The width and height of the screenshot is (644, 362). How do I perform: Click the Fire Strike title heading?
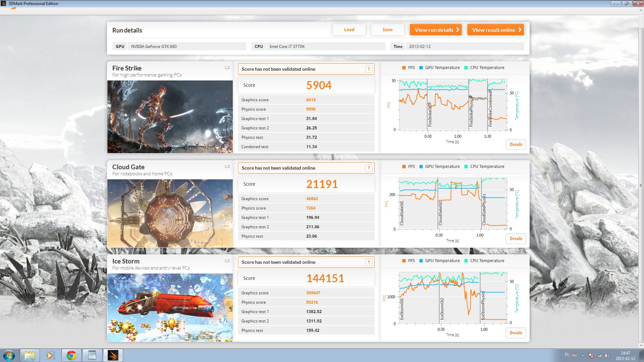point(127,68)
